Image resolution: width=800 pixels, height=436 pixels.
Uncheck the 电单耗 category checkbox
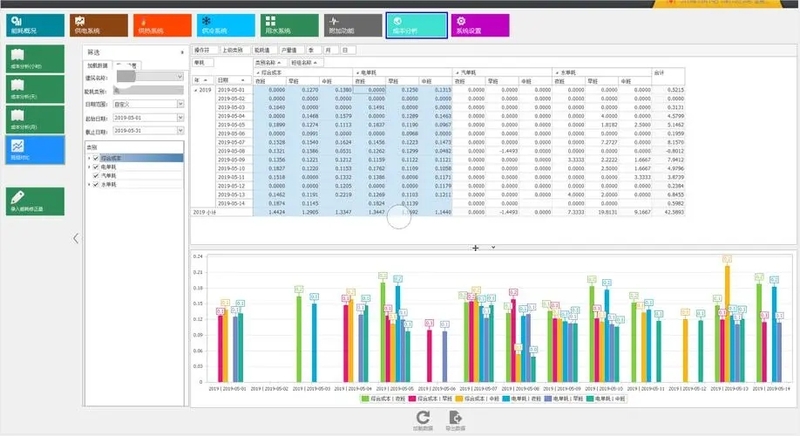[96, 166]
